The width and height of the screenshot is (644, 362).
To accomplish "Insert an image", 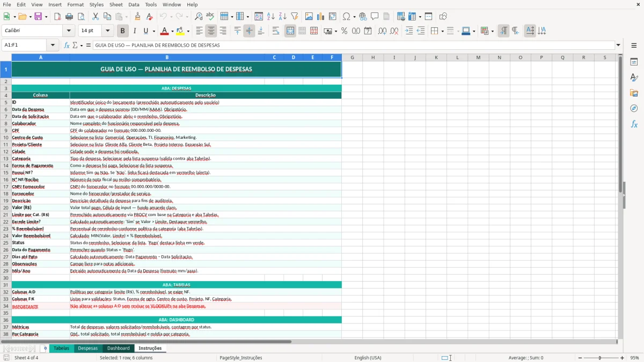I will [309, 17].
